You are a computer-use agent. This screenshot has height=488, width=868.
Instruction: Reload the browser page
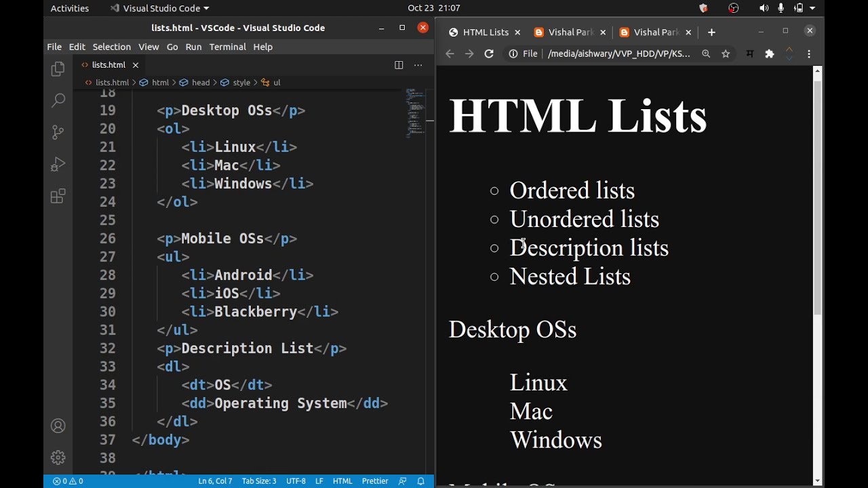pyautogui.click(x=489, y=54)
